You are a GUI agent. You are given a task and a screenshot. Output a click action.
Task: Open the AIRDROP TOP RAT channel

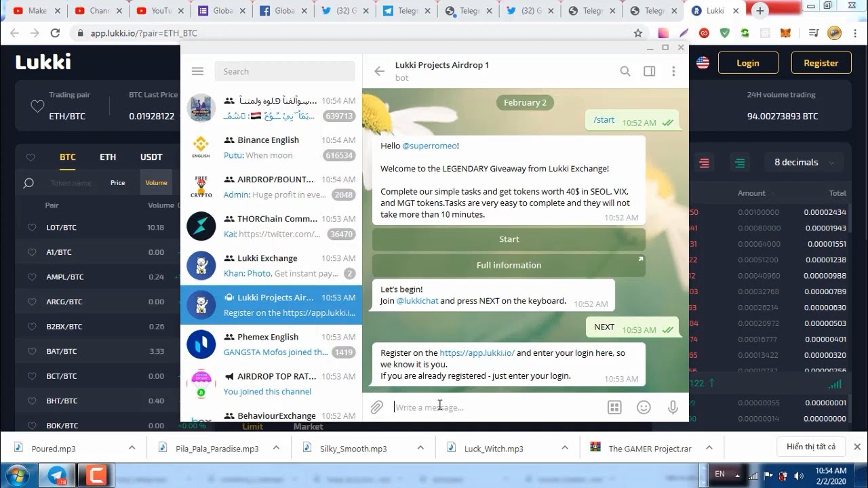[x=271, y=383]
